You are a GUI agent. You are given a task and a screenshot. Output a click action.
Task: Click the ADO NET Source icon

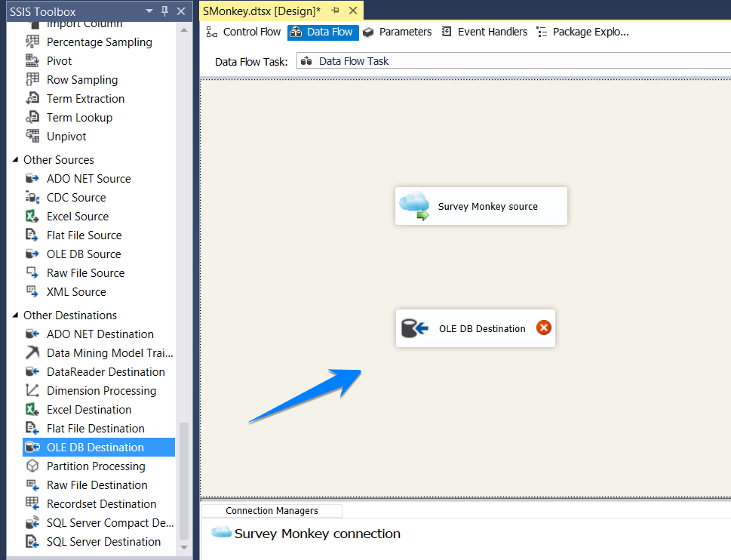pos(32,179)
